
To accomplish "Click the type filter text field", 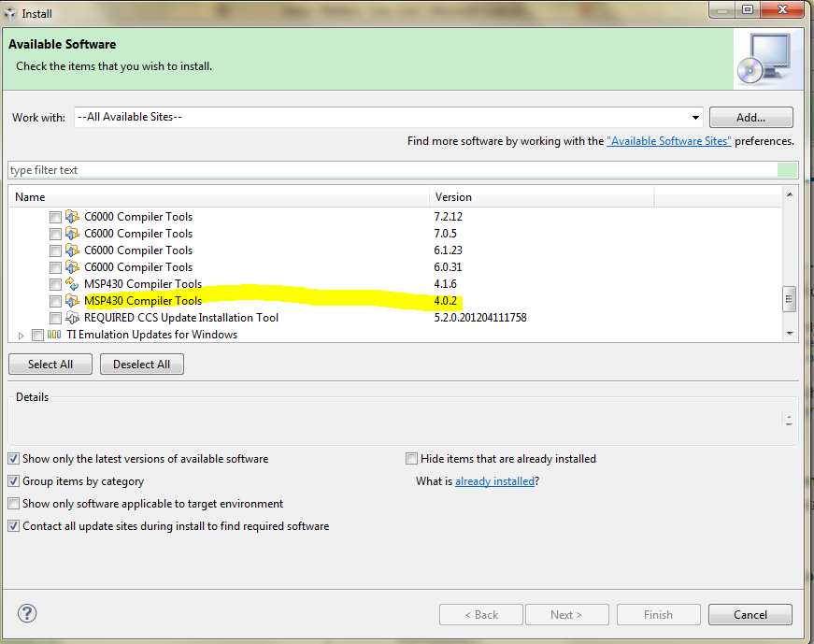I will point(393,170).
